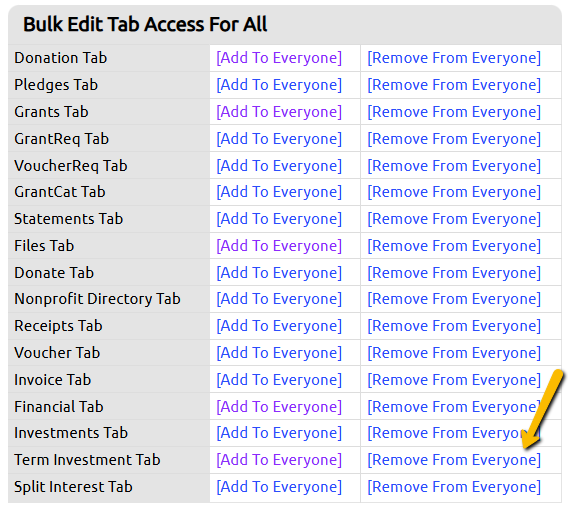Add Voucher Tab to everyone
568x509 pixels.
(x=279, y=353)
